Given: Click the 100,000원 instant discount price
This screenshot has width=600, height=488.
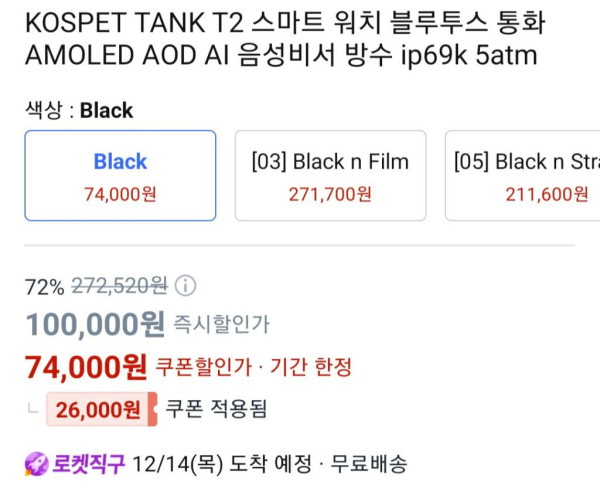Looking at the screenshot, I should (x=95, y=323).
